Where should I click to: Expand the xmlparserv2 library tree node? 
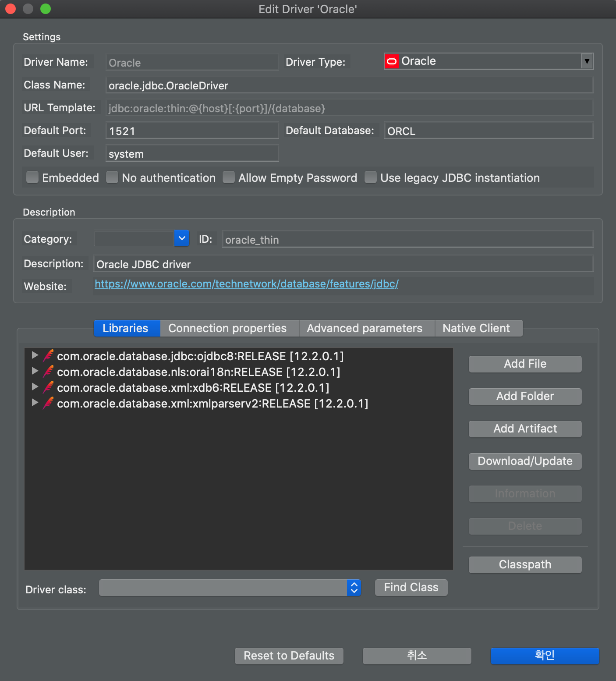(35, 402)
